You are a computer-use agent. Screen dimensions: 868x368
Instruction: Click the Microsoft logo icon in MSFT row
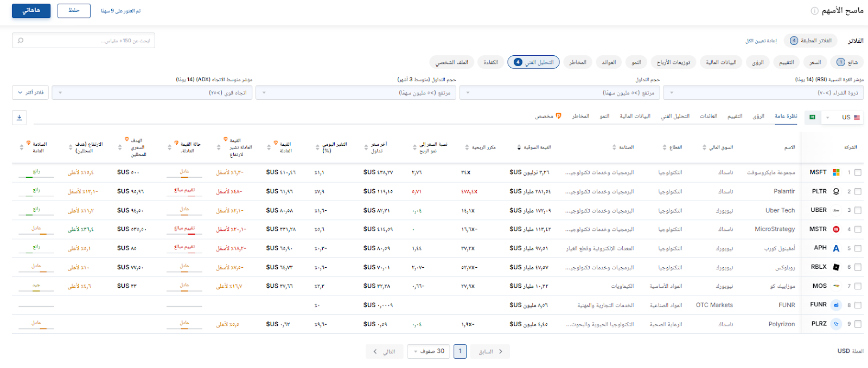[836, 172]
